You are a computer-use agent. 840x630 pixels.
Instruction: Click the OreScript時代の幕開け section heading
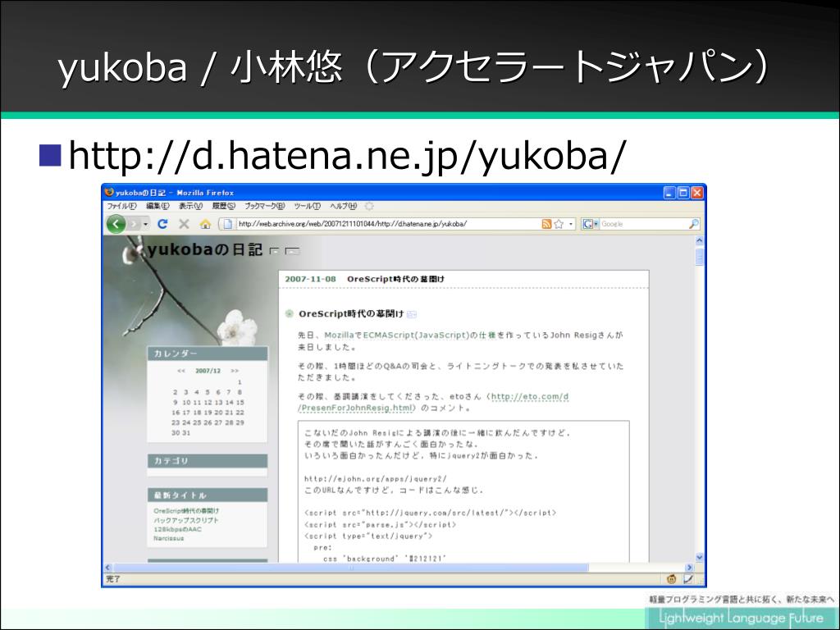(x=351, y=314)
